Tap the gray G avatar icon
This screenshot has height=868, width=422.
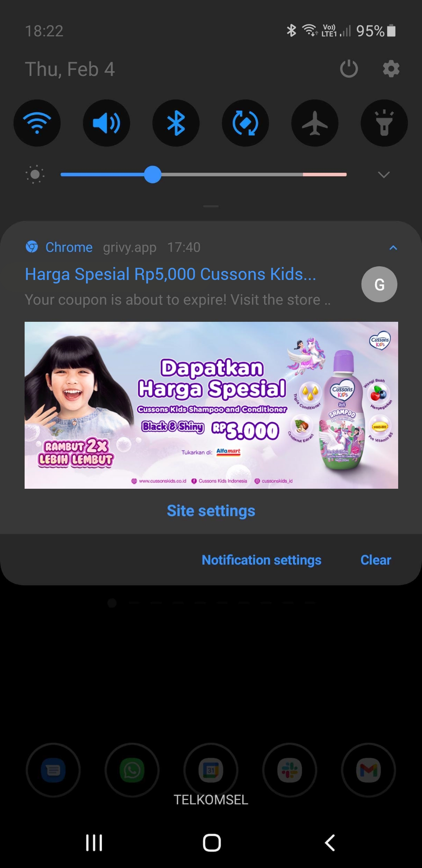click(x=379, y=284)
